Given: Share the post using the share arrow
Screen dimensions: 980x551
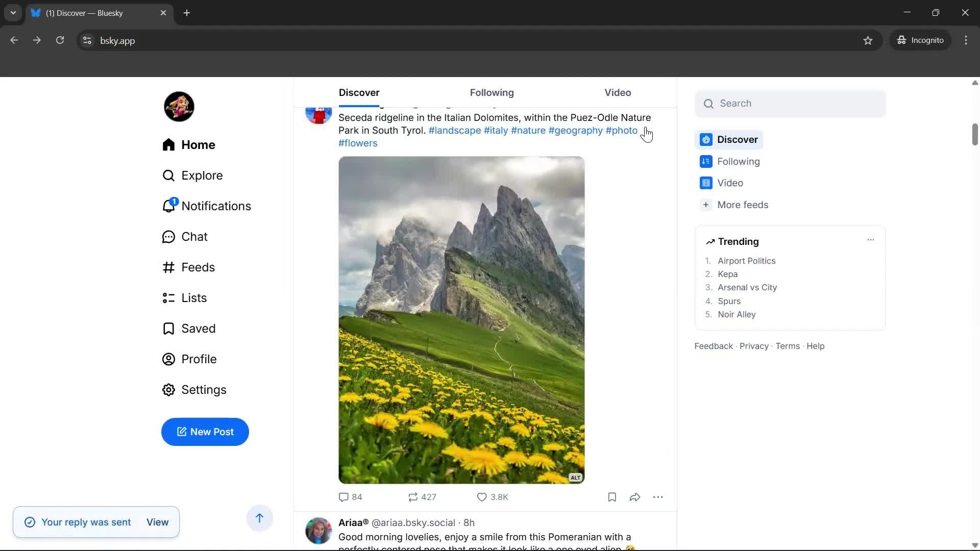Looking at the screenshot, I should pyautogui.click(x=634, y=496).
